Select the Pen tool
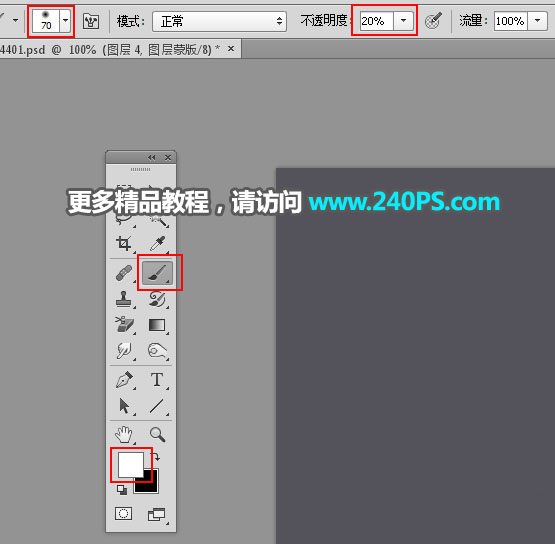Image resolution: width=555 pixels, height=544 pixels. [x=124, y=380]
